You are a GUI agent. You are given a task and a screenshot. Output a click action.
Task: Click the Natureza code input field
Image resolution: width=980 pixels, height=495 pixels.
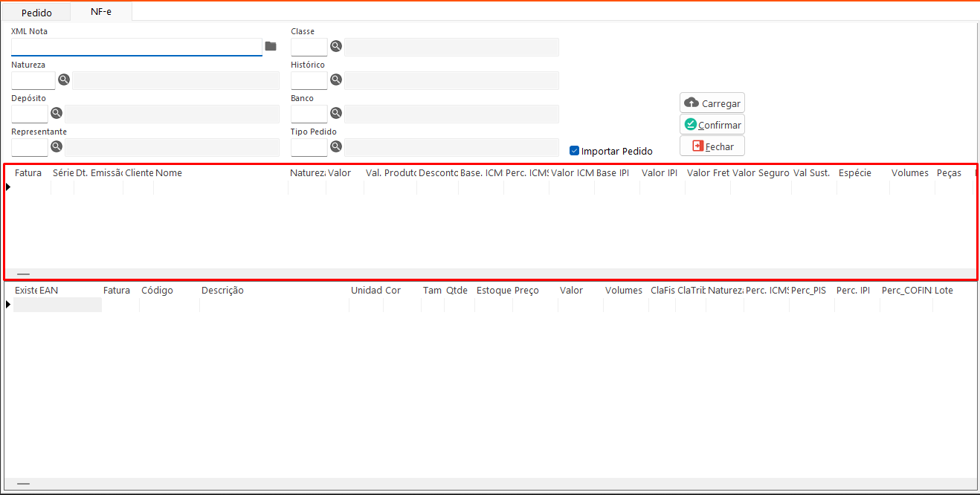(x=33, y=80)
